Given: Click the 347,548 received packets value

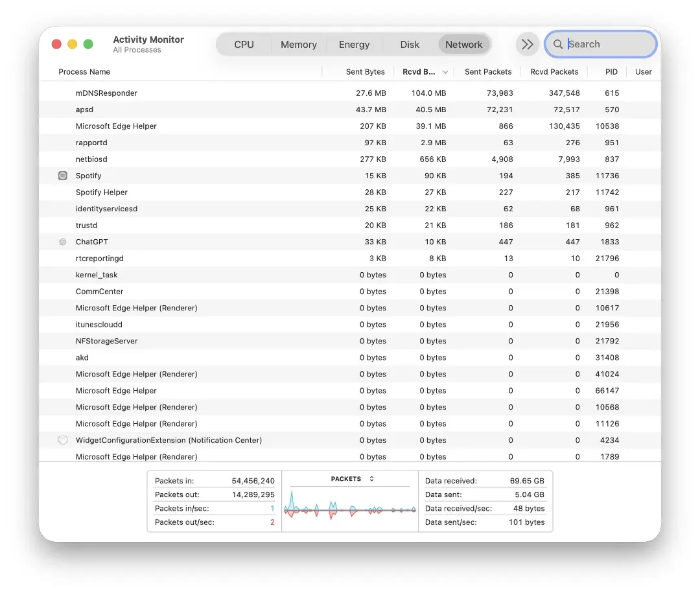Looking at the screenshot, I should click(565, 93).
